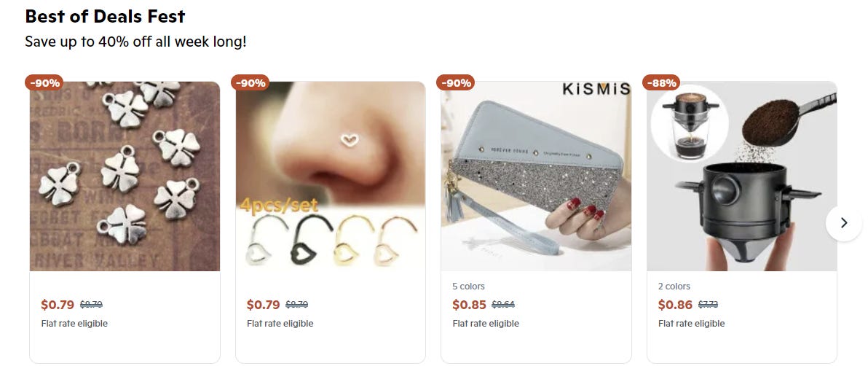Click the -88% badge on coffee filter

tap(661, 82)
